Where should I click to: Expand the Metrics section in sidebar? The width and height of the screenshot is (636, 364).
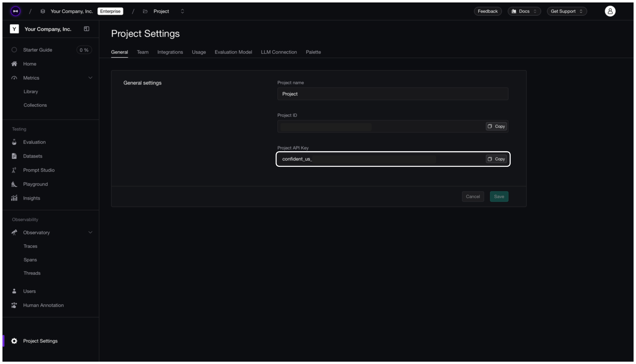coord(90,78)
